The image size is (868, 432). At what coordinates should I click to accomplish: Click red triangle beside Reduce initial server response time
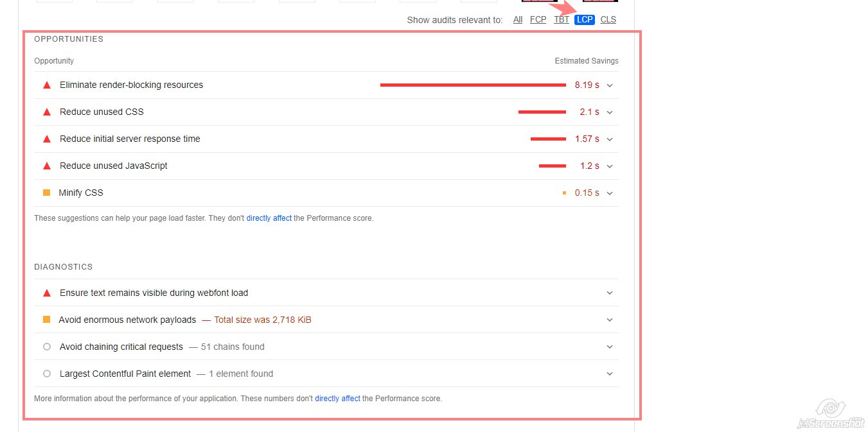click(x=46, y=139)
